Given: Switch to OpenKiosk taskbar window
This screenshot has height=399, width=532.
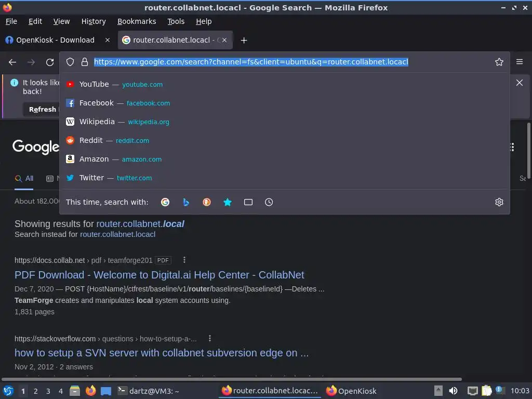Looking at the screenshot, I should click(351, 391).
